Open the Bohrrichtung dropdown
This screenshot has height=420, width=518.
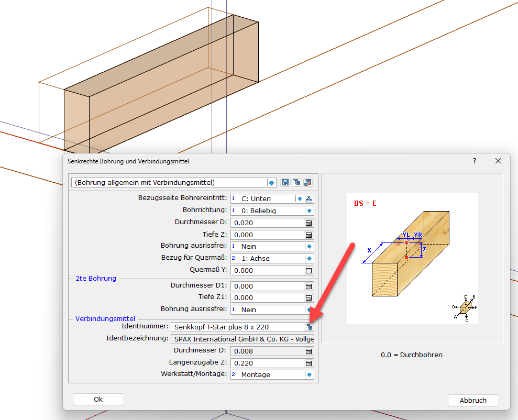pos(309,211)
